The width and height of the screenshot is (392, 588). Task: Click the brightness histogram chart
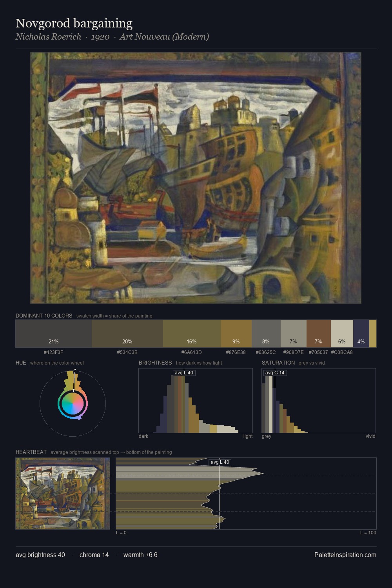pos(196,401)
